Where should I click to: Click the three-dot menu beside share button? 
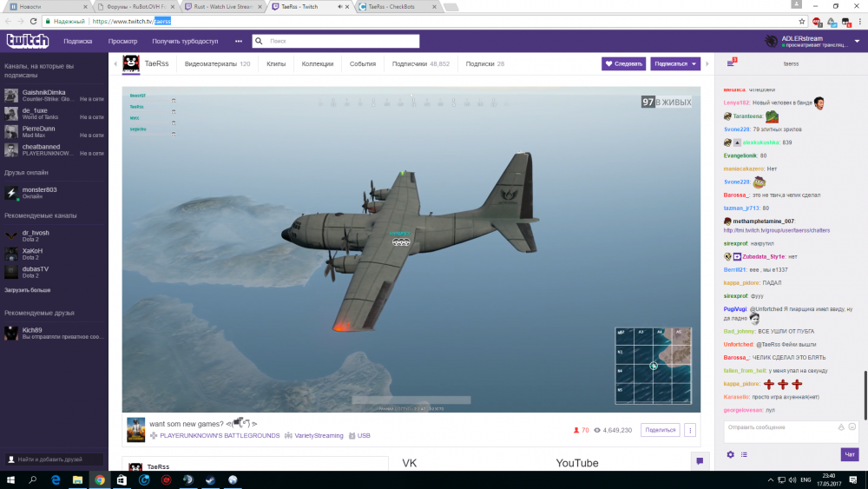click(690, 430)
